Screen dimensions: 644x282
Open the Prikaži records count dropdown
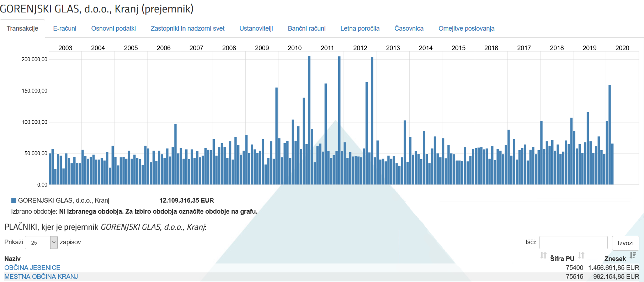point(41,242)
